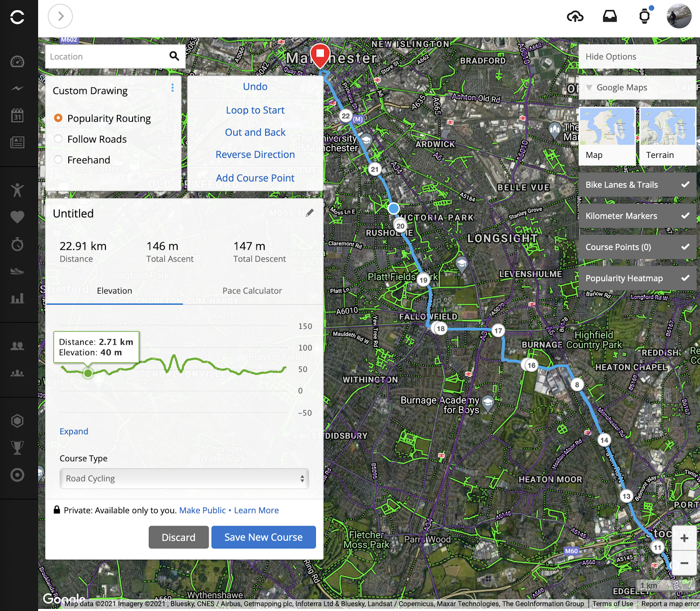Expand the sidebar with the arrow button

[x=60, y=17]
